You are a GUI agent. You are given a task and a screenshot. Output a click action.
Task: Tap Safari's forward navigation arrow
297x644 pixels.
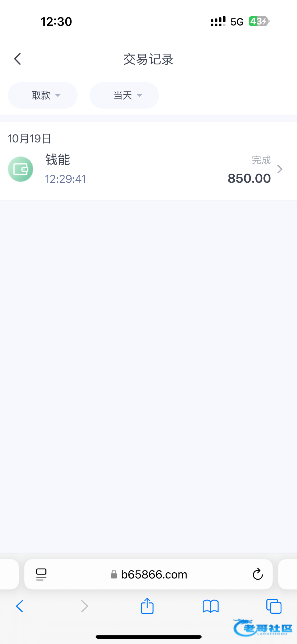84,606
